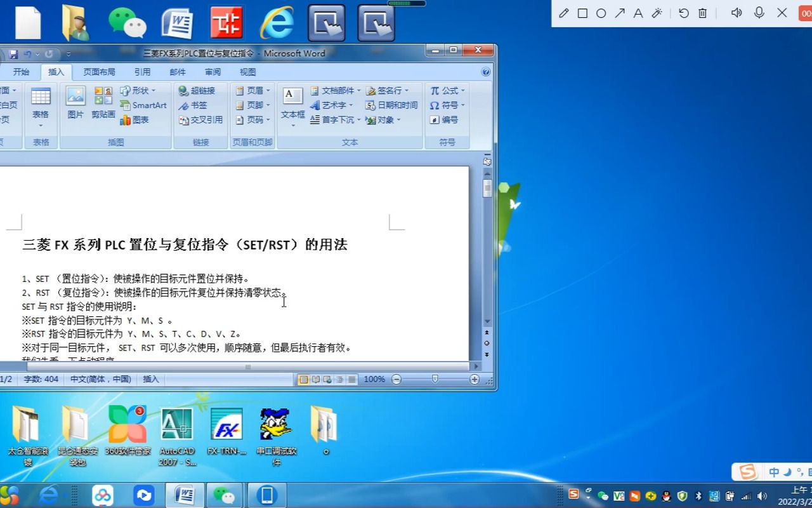Image resolution: width=812 pixels, height=508 pixels.
Task: Insert a hyperlink with 超链接
Action: (x=197, y=91)
